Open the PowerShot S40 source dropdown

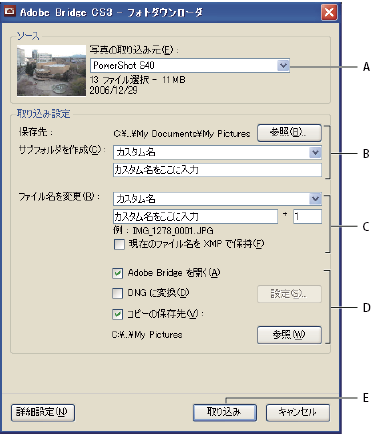[x=283, y=66]
